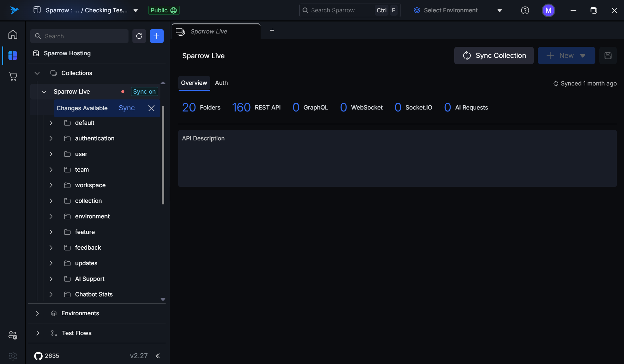
Task: Click the Sparrow bird logo
Action: [14, 10]
